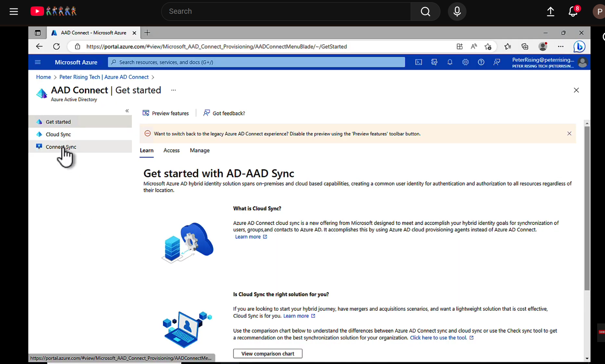This screenshot has height=364, width=605.
Task: Select the AAD Connect - Microsoft Azure tab
Action: click(93, 33)
